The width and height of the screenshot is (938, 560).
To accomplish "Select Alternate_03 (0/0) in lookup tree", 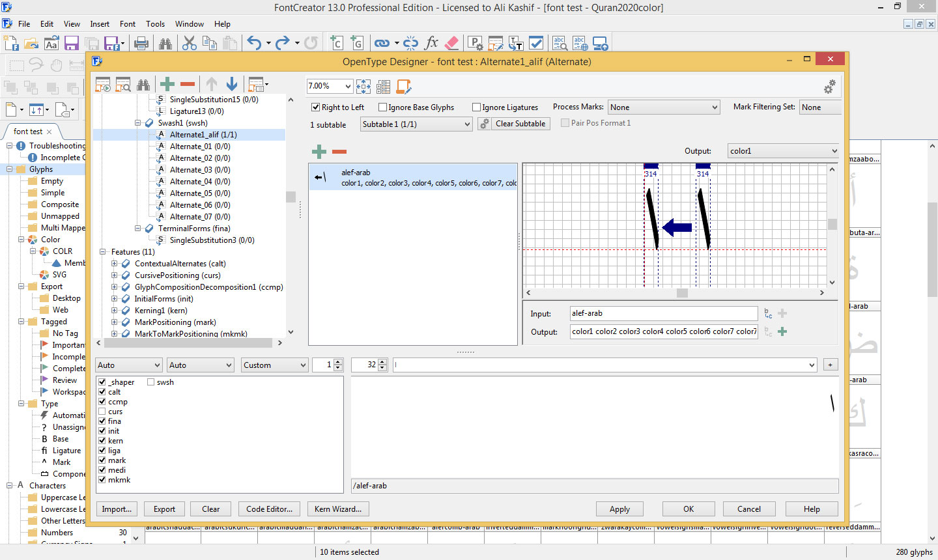I will click(200, 170).
